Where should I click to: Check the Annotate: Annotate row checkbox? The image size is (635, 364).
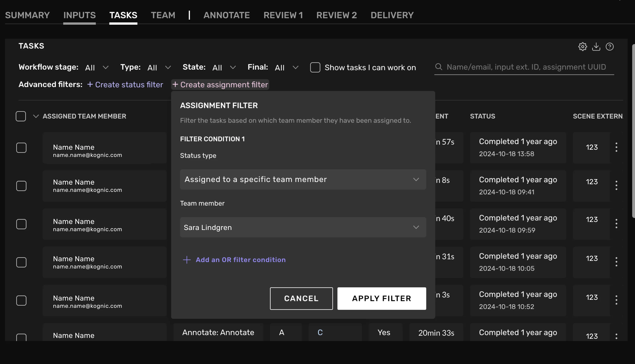coord(21,337)
